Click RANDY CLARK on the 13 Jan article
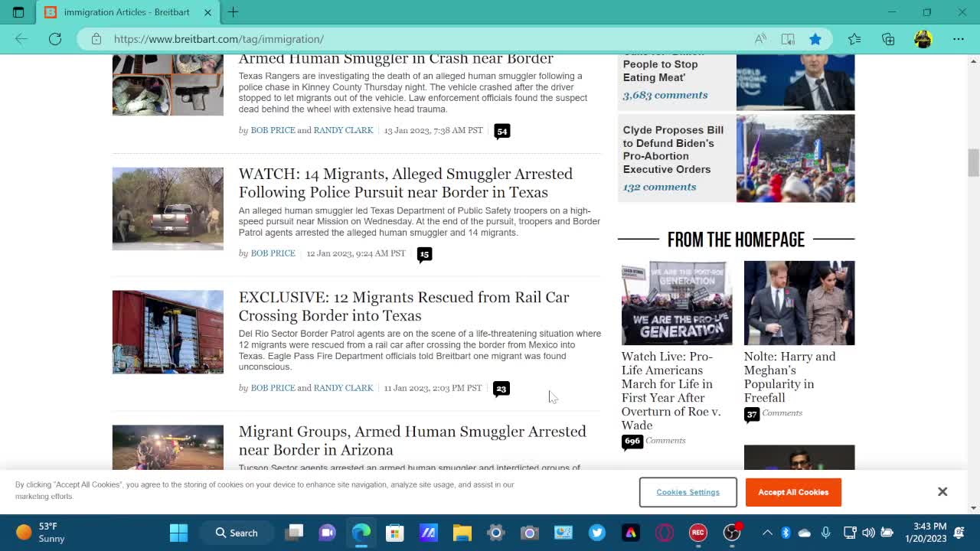Screen dimensions: 980x551 (x=343, y=130)
